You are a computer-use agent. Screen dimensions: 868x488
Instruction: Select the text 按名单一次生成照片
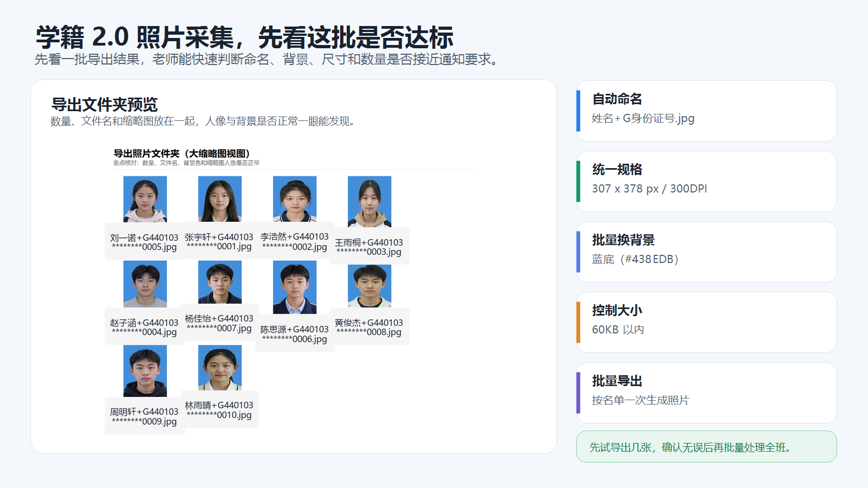coord(640,400)
